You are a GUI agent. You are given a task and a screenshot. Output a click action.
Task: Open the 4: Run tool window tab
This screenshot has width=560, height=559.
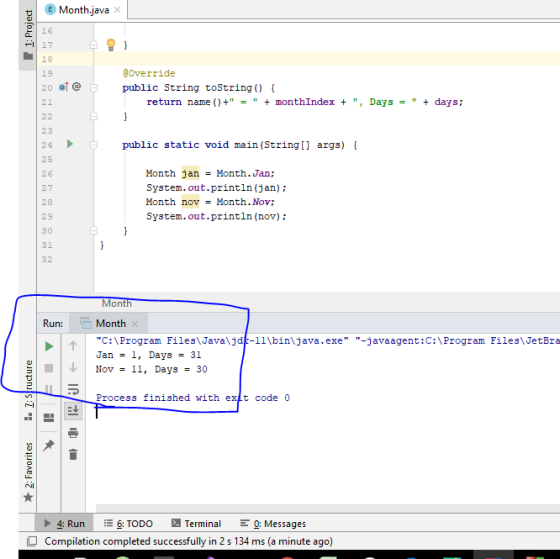coord(64,523)
